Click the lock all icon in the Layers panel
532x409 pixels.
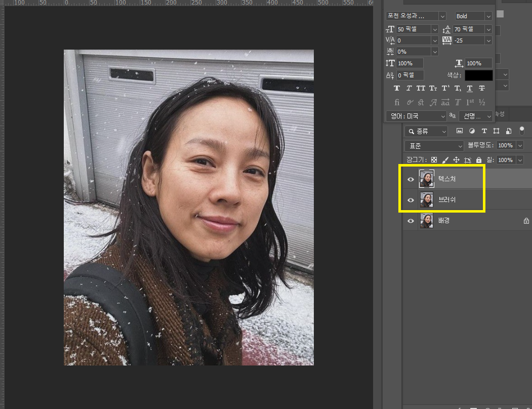coord(478,160)
